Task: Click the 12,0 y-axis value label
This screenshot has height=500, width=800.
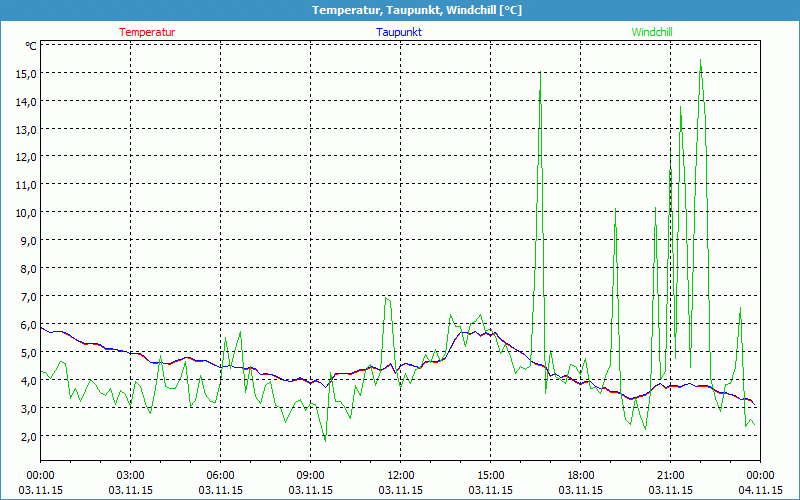Action: tap(24, 157)
